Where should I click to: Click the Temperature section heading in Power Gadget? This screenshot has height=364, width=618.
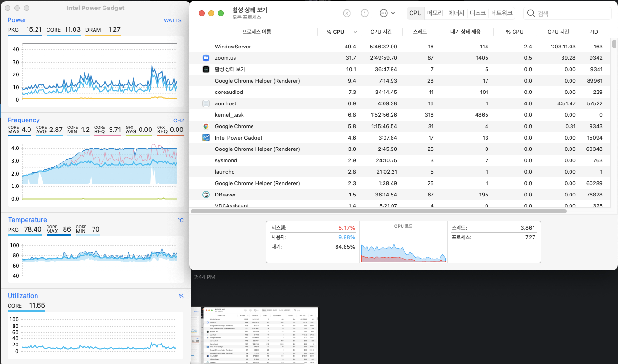[27, 220]
